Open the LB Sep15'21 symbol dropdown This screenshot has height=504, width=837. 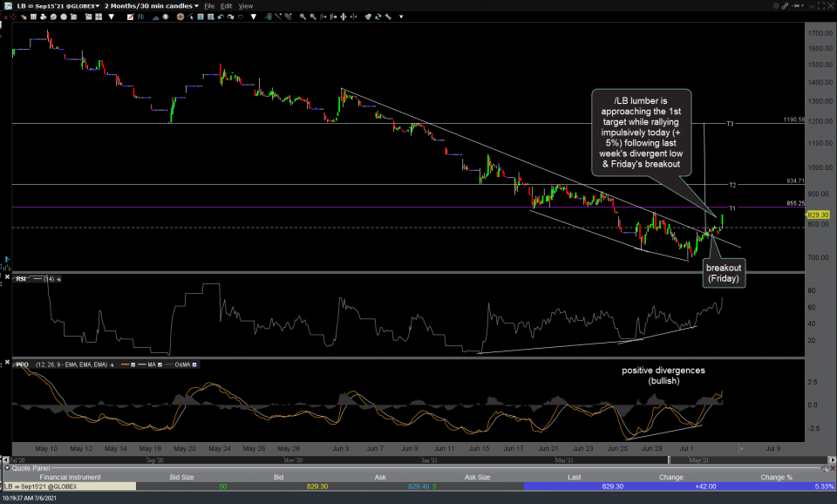pyautogui.click(x=97, y=5)
